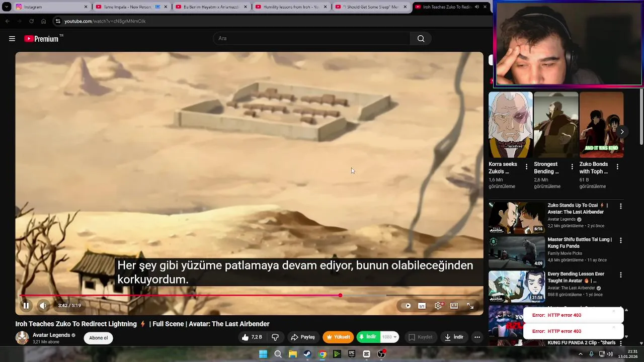Open taskbar search magnifier
The image size is (644, 362).
(278, 354)
